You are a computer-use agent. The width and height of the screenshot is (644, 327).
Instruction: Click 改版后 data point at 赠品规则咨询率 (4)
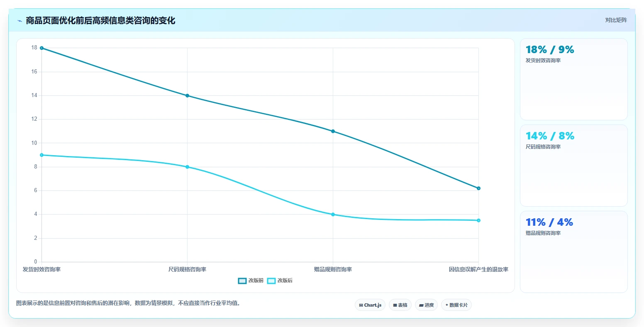(333, 215)
